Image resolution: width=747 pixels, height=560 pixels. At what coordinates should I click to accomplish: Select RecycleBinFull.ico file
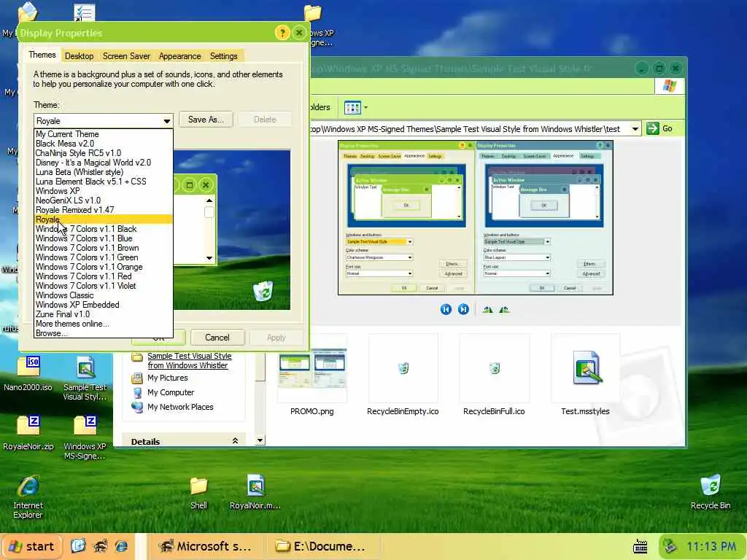tap(494, 376)
